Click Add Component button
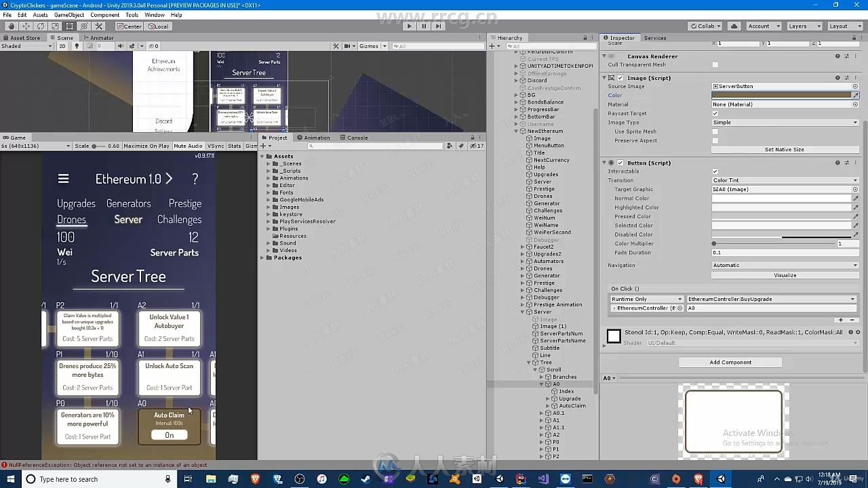Image resolution: width=868 pixels, height=488 pixels. pyautogui.click(x=730, y=363)
